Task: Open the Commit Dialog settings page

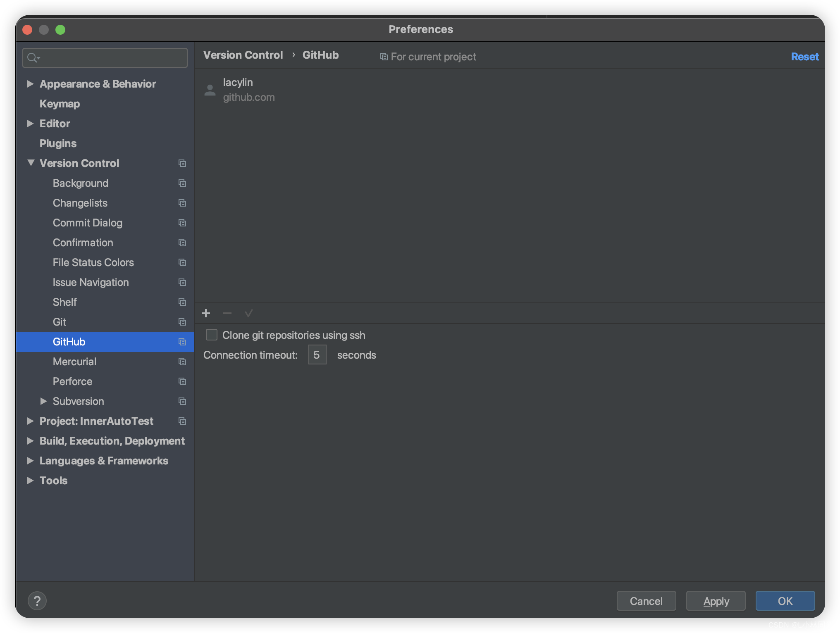Action: pyautogui.click(x=88, y=223)
